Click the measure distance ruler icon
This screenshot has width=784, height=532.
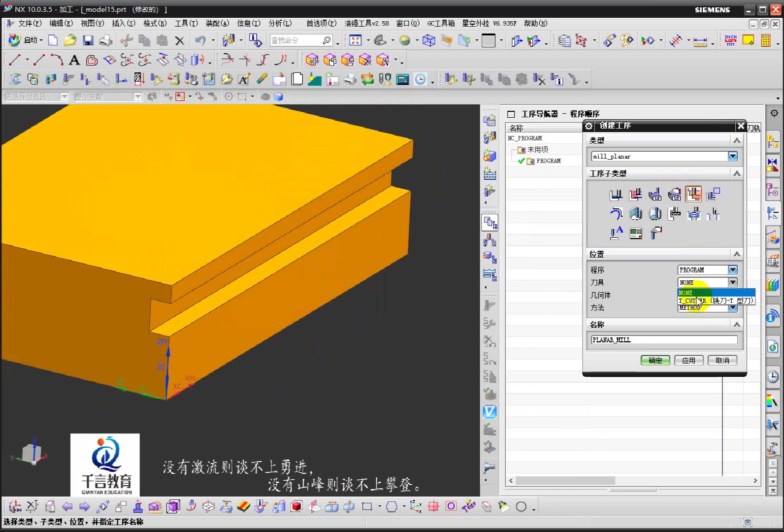(x=700, y=41)
